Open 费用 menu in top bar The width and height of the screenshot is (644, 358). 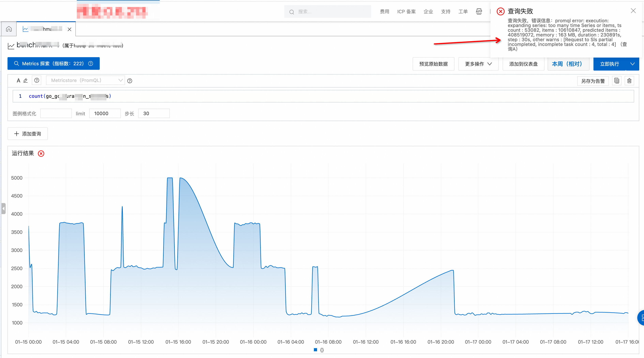click(x=385, y=11)
